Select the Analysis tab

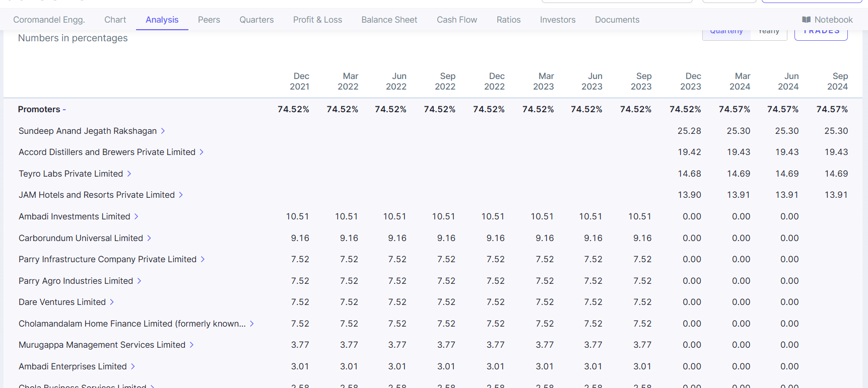[x=162, y=20]
